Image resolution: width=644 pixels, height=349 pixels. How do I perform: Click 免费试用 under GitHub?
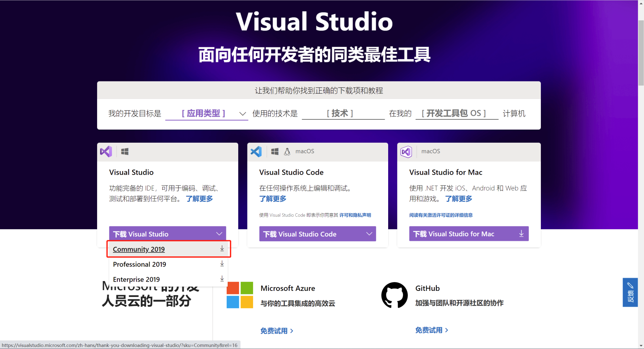[432, 330]
